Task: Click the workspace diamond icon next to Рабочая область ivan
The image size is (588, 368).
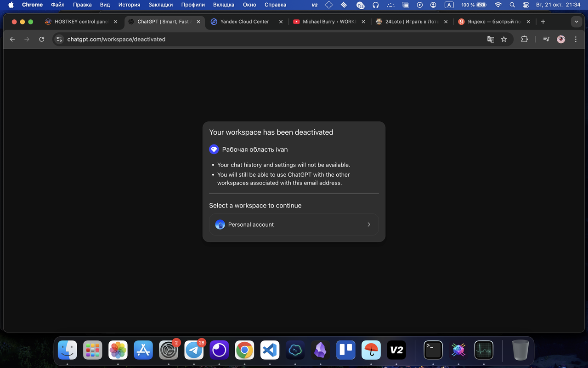Action: [214, 149]
